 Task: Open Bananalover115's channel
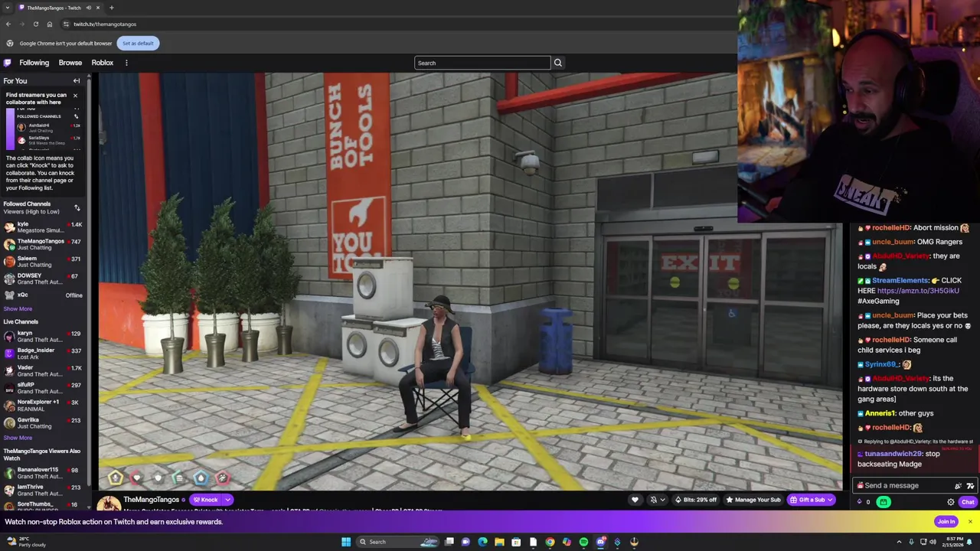point(43,473)
